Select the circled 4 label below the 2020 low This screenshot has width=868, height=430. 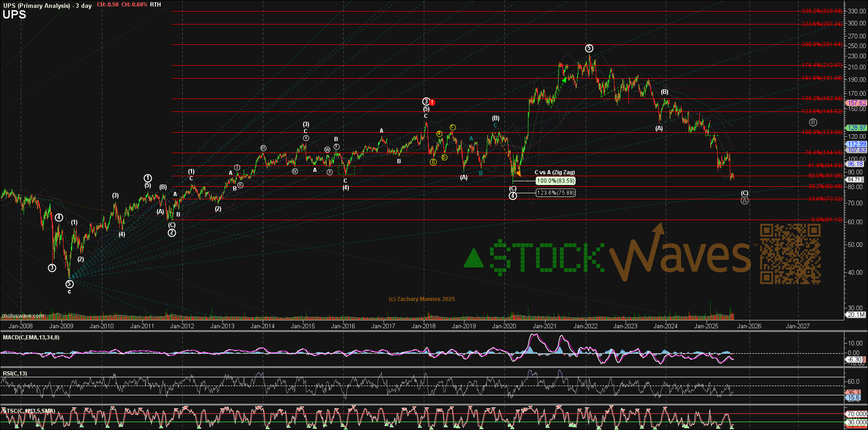513,196
